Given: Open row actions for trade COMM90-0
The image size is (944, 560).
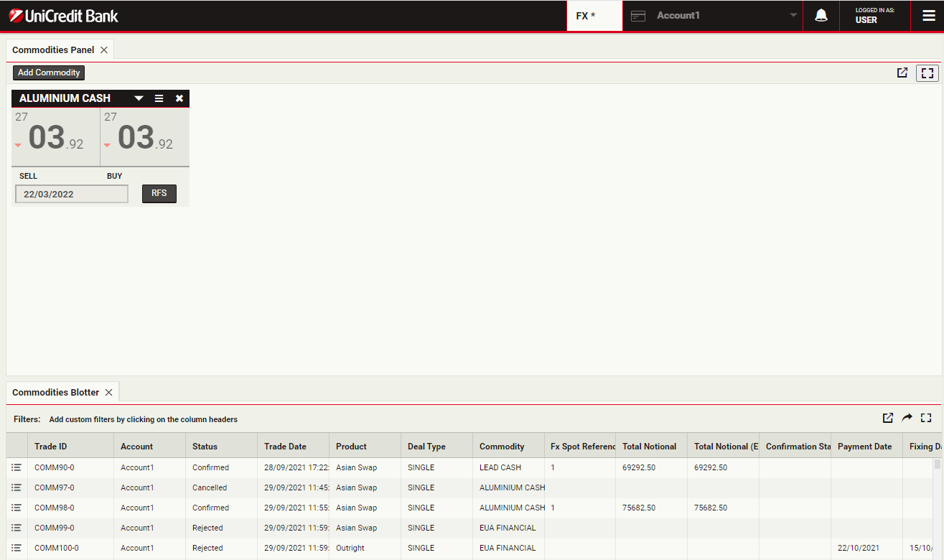Looking at the screenshot, I should pos(17,467).
